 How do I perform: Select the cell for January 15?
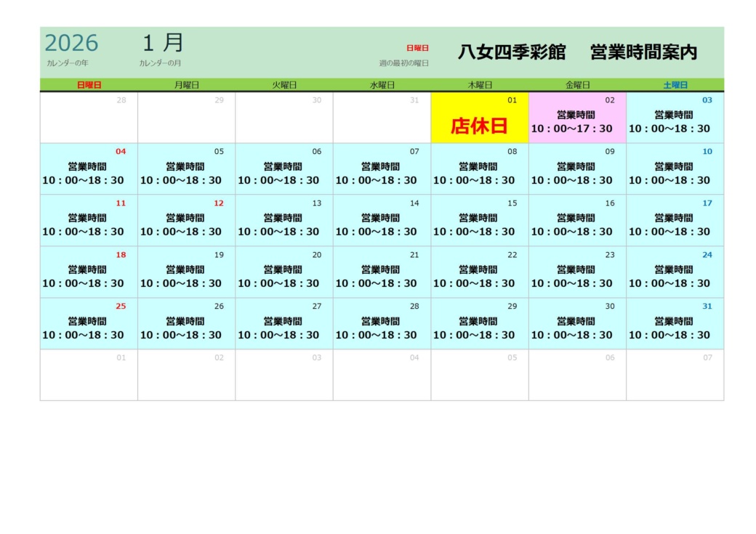click(x=479, y=221)
